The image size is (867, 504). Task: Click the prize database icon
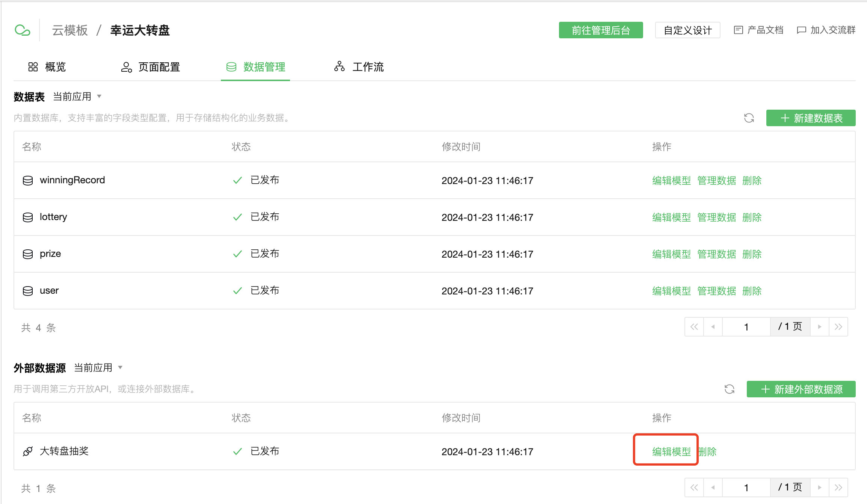click(x=28, y=254)
